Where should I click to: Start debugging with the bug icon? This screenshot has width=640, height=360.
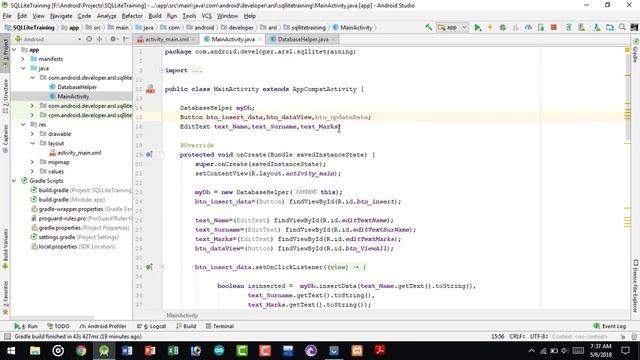[502, 27]
